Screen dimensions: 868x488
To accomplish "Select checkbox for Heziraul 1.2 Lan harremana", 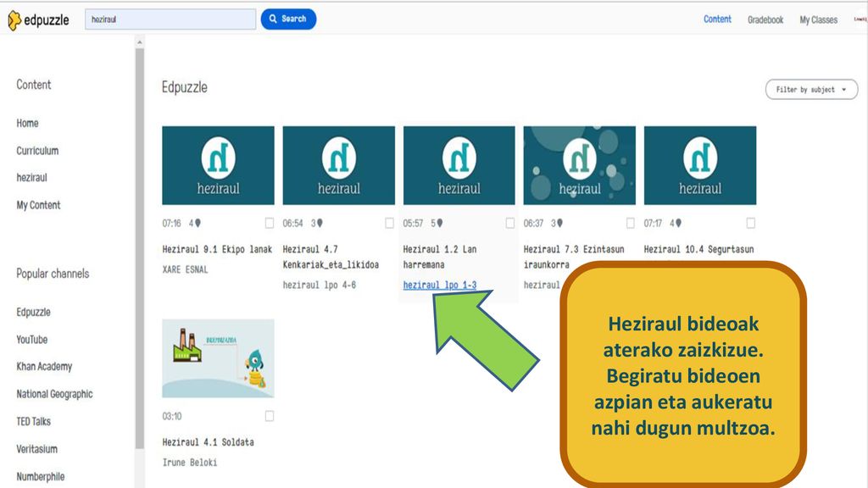I will click(x=509, y=223).
